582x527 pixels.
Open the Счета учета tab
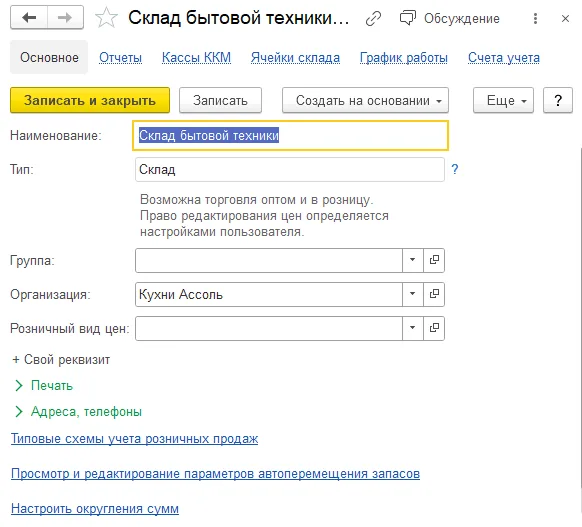coord(504,58)
